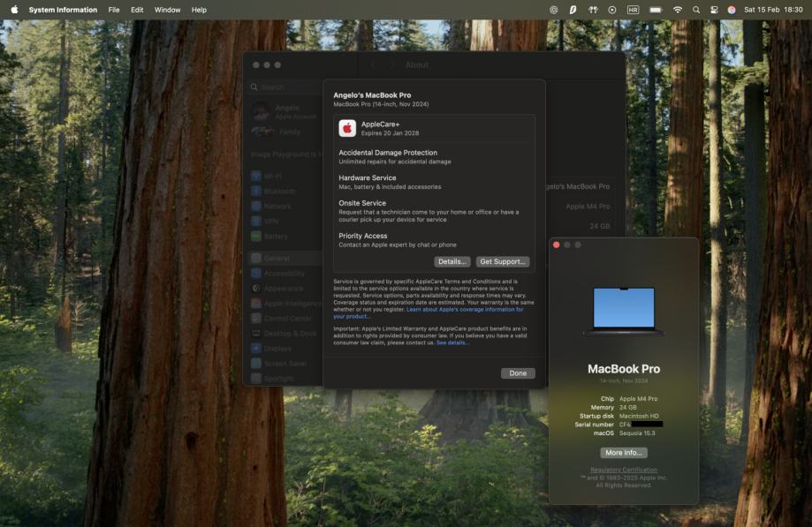Show battery status in menu bar
This screenshot has width=812, height=527.
point(656,10)
